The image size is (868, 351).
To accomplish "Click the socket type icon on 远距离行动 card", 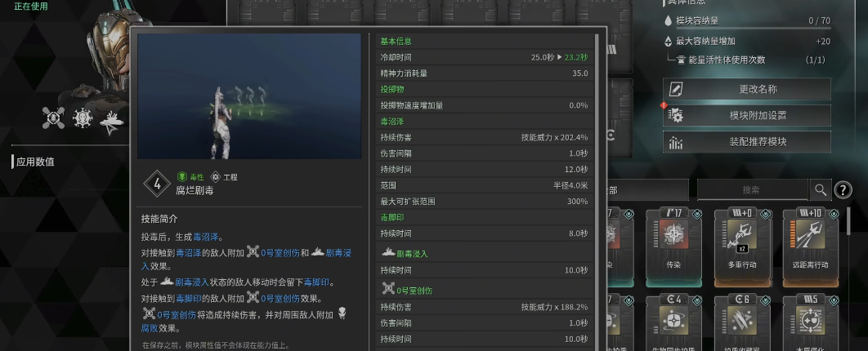I will [x=833, y=214].
